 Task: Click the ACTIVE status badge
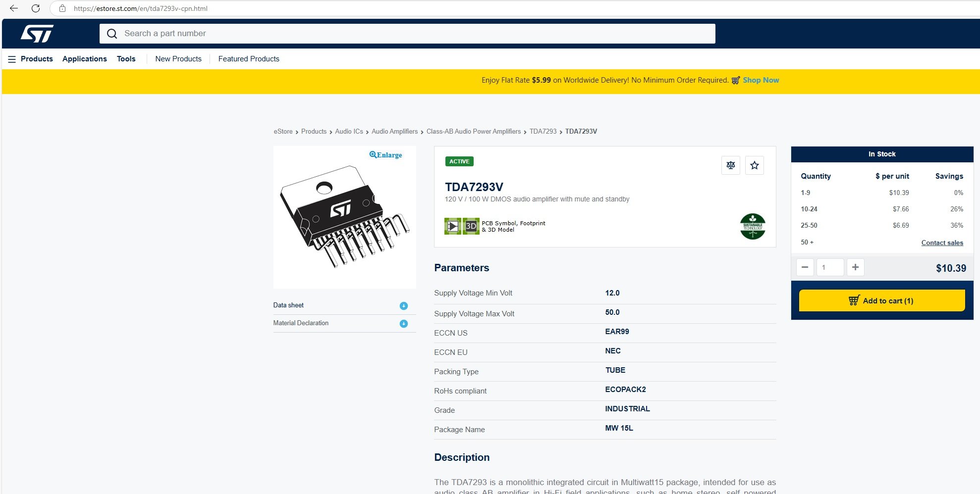pos(459,161)
